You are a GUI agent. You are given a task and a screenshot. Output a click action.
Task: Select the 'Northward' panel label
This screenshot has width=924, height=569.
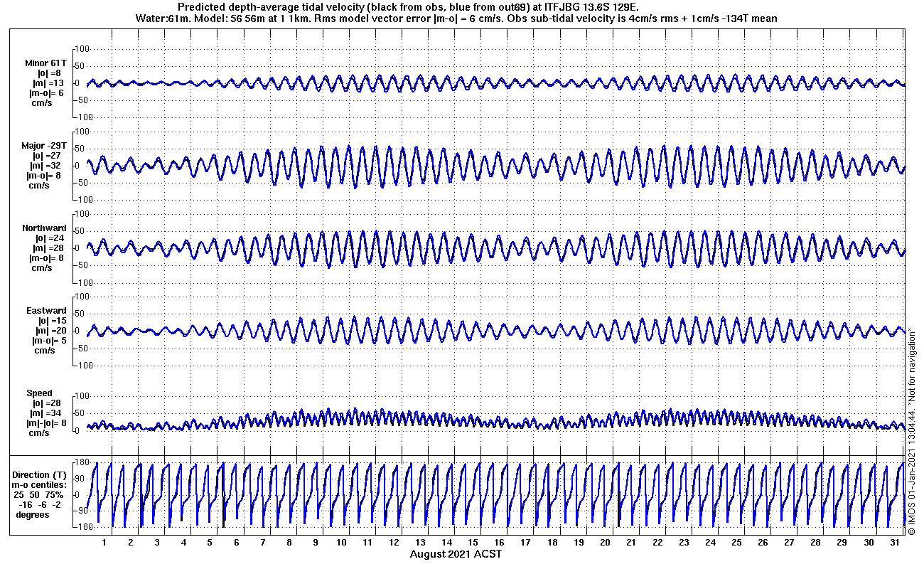pos(44,228)
